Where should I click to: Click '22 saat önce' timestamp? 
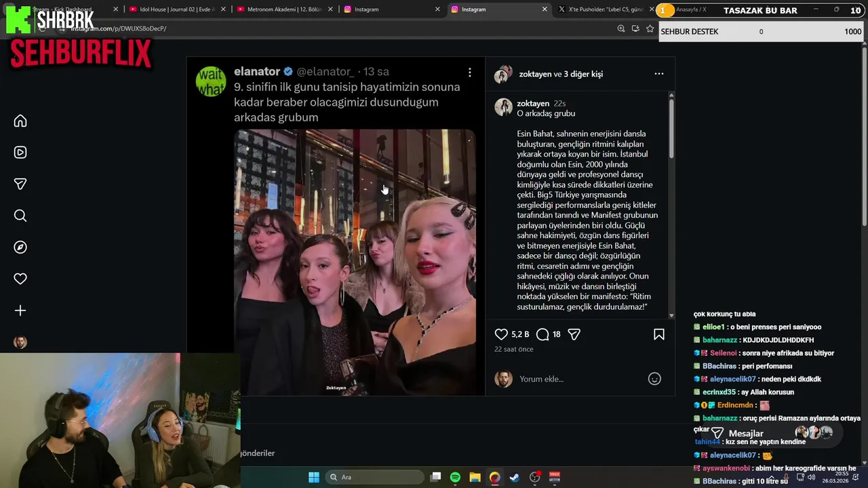click(514, 349)
